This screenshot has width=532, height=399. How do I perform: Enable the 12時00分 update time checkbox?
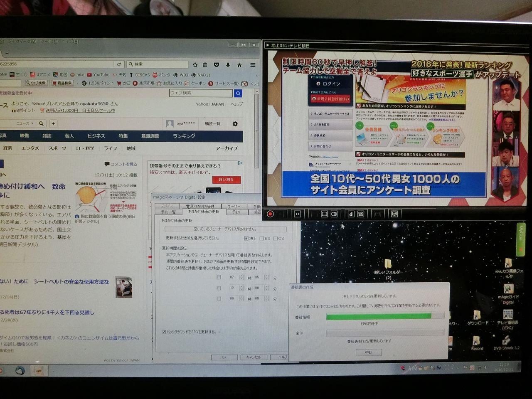point(219,288)
